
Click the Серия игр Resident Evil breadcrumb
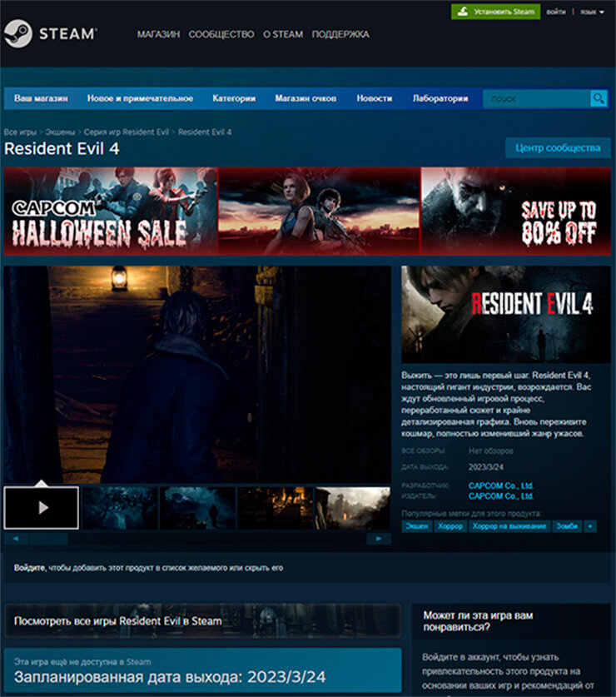127,132
